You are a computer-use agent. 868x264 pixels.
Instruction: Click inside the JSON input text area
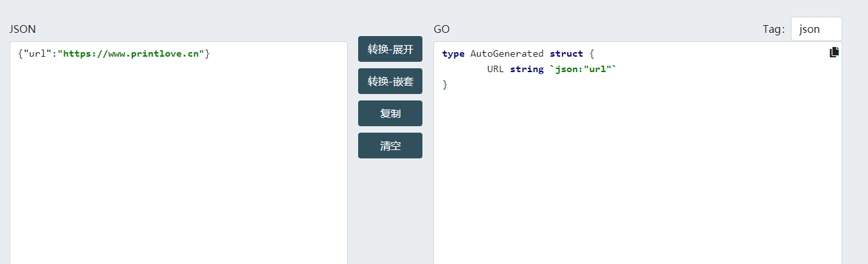[x=178, y=161]
